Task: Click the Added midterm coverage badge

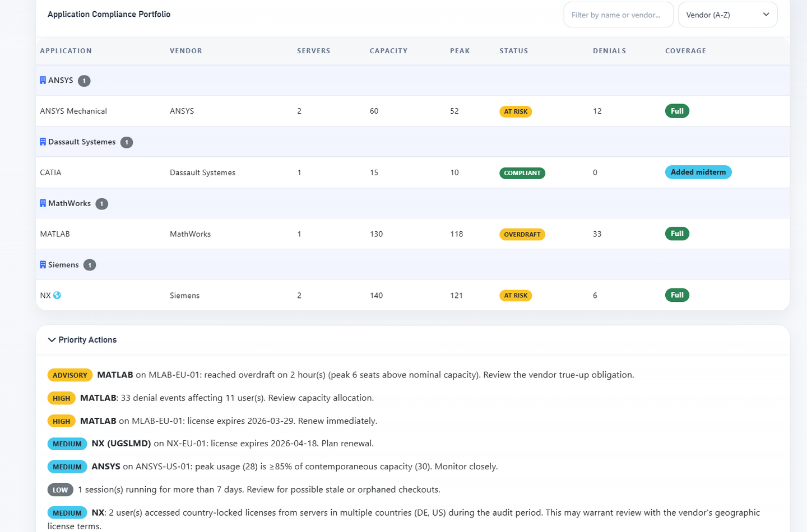Action: click(698, 172)
